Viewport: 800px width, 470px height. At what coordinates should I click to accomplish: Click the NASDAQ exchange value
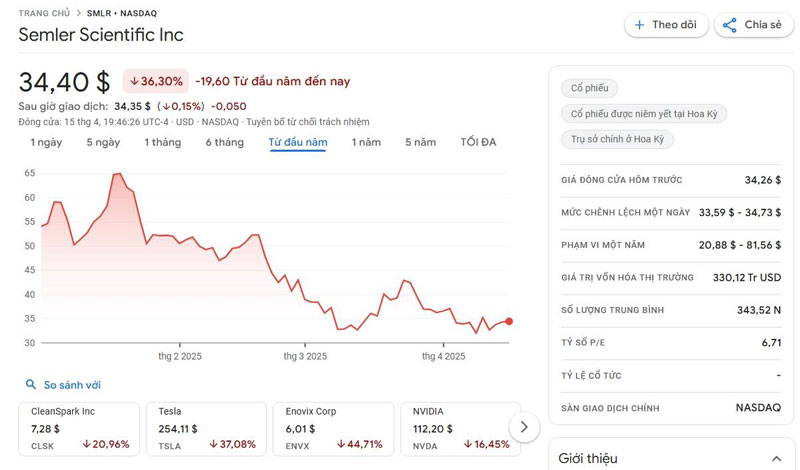pyautogui.click(x=758, y=408)
